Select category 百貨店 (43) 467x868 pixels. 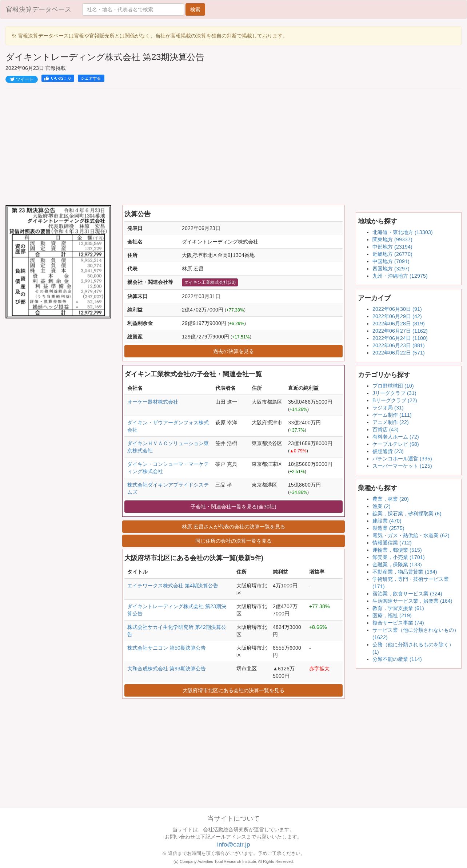click(x=385, y=429)
